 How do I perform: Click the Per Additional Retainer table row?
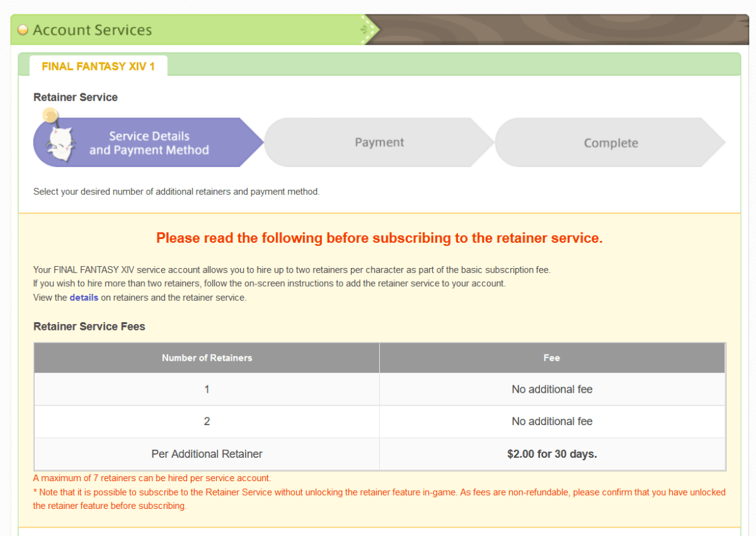(207, 453)
